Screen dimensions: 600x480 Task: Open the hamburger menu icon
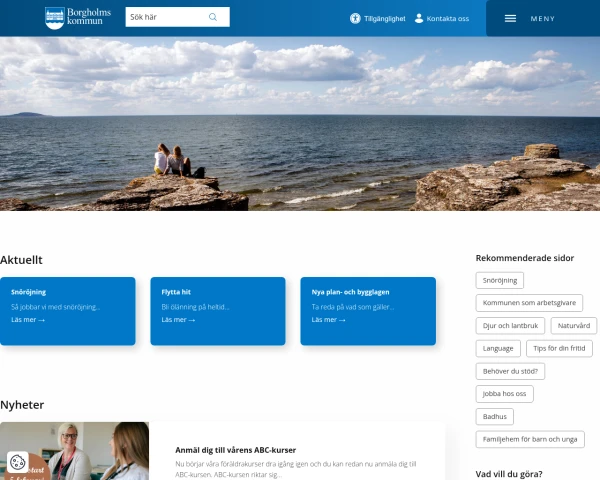point(510,18)
